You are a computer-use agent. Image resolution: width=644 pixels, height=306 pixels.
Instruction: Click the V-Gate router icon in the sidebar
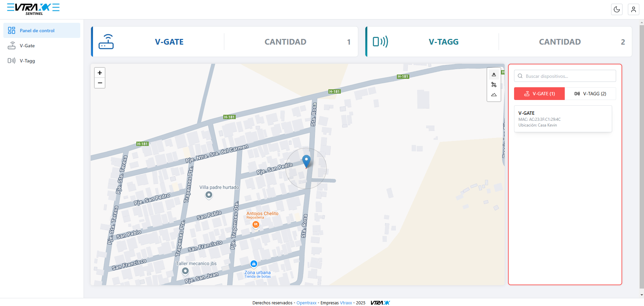click(12, 46)
